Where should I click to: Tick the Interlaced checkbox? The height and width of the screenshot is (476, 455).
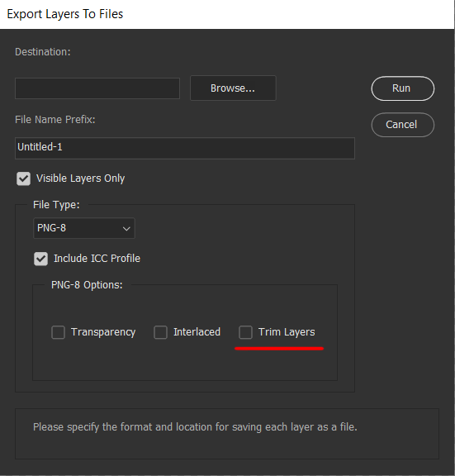pos(160,332)
